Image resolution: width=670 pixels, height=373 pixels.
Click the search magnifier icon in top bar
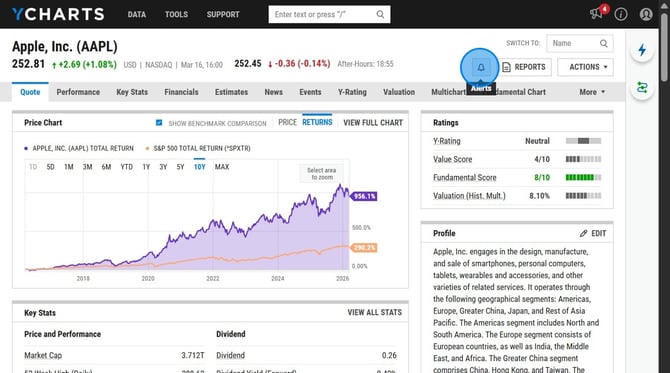point(380,14)
